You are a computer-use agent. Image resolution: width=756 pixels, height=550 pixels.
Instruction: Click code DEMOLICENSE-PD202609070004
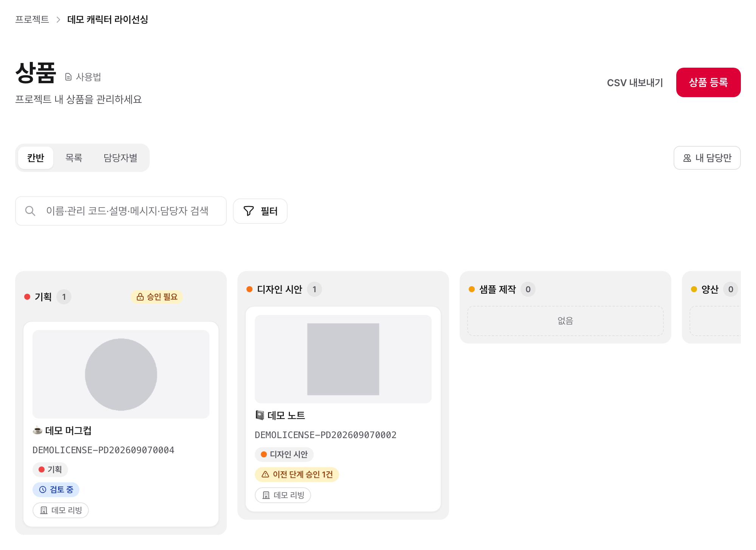(x=104, y=450)
